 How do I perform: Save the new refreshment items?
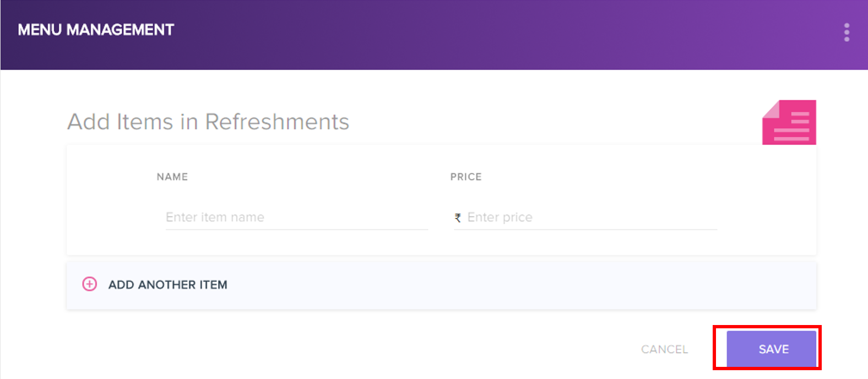771,349
